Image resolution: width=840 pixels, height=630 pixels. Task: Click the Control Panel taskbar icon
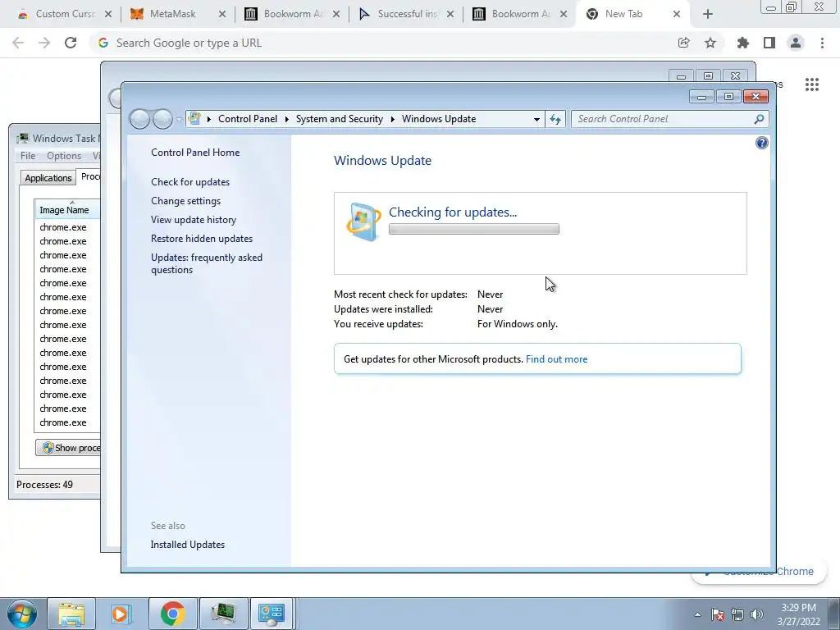click(272, 614)
